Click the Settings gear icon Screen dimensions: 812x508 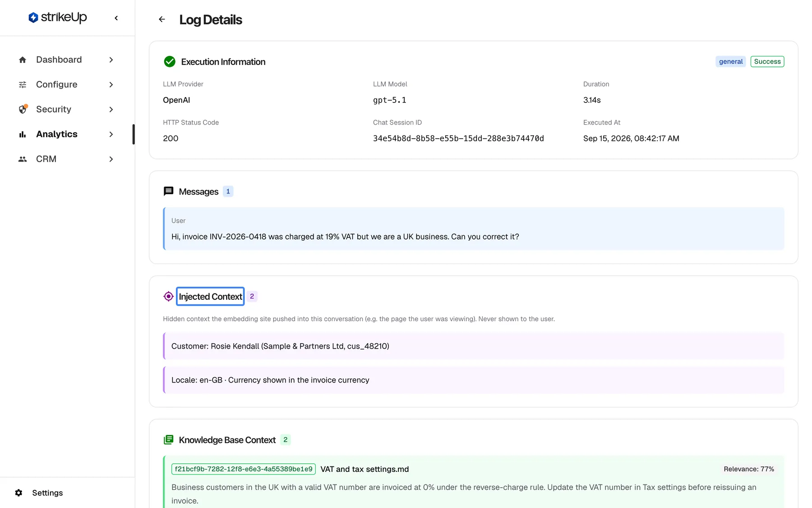coord(18,493)
